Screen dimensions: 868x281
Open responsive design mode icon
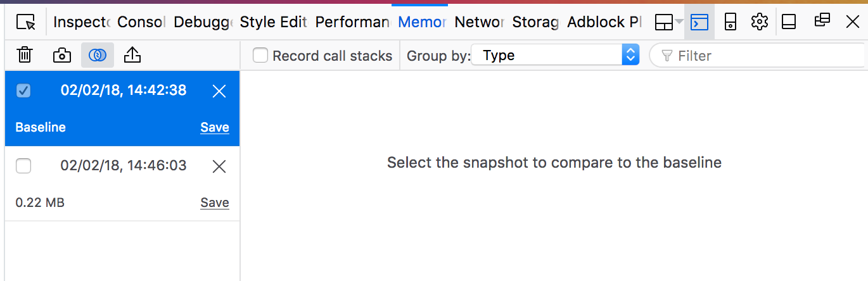click(x=731, y=23)
